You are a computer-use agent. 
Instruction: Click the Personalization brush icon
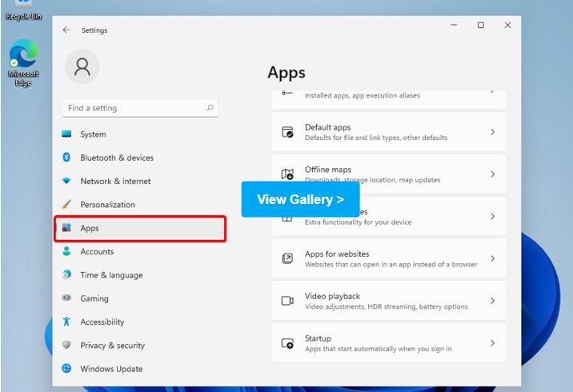click(x=66, y=204)
